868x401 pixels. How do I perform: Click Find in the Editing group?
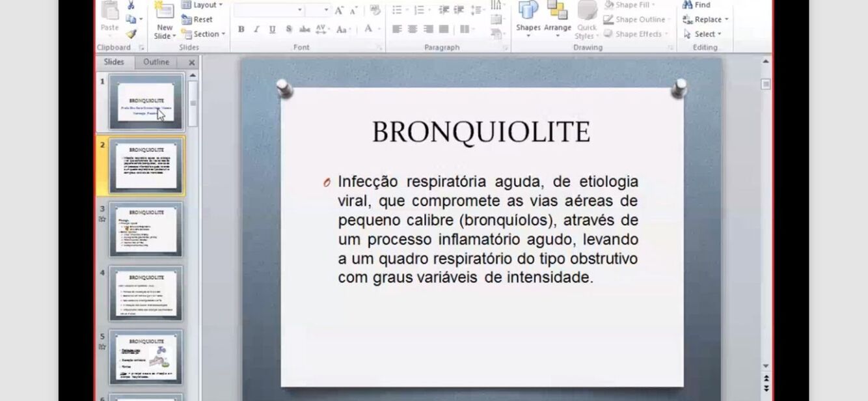[x=696, y=5]
